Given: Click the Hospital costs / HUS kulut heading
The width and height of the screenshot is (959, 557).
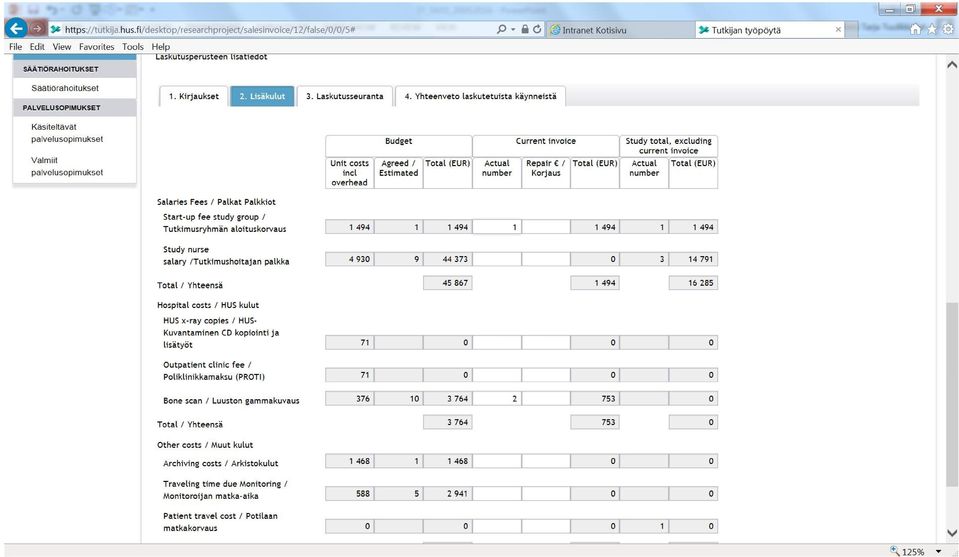Looking at the screenshot, I should click(x=208, y=305).
